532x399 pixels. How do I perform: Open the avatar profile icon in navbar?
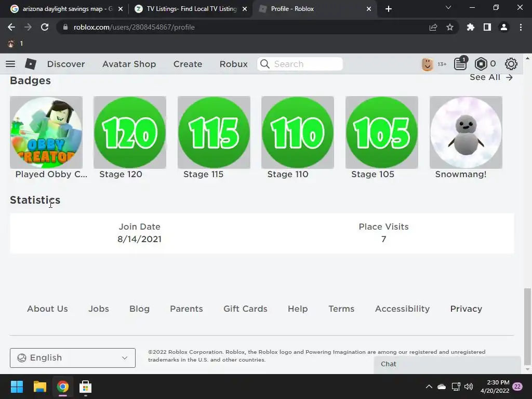(x=428, y=64)
